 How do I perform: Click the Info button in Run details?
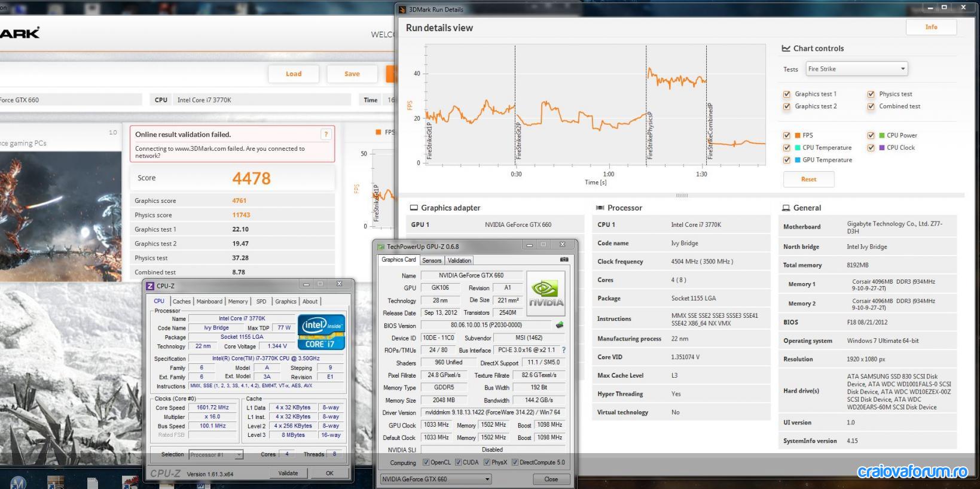point(932,27)
